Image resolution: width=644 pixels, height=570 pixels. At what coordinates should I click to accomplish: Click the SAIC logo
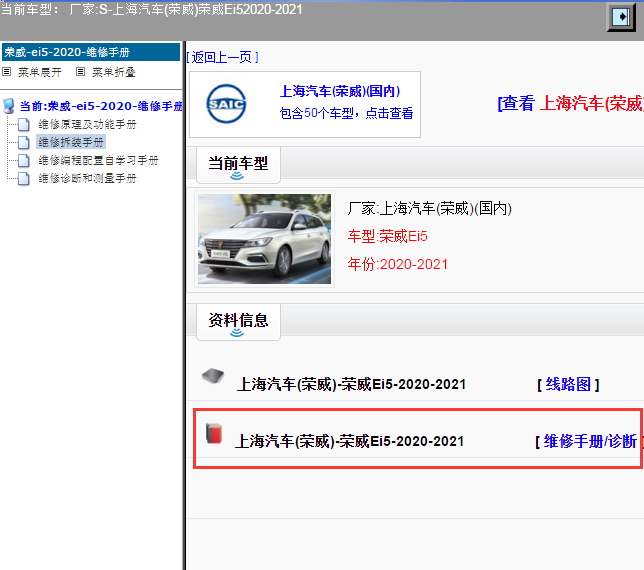(x=226, y=104)
